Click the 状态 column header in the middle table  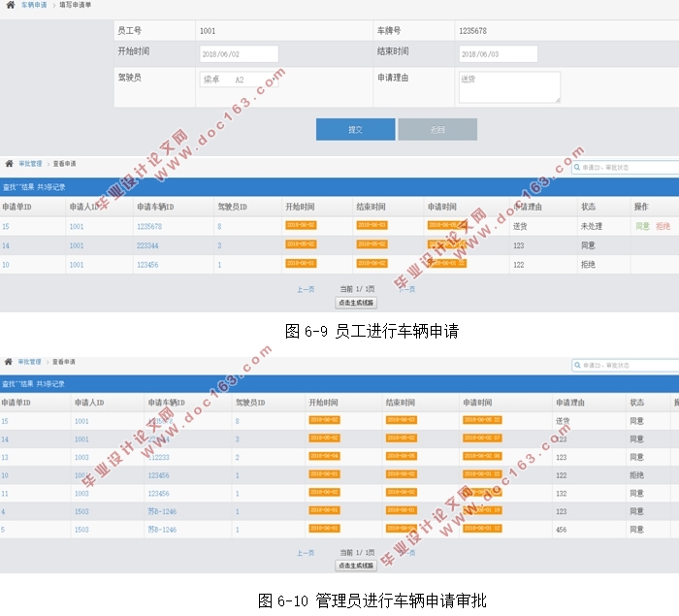[588, 207]
